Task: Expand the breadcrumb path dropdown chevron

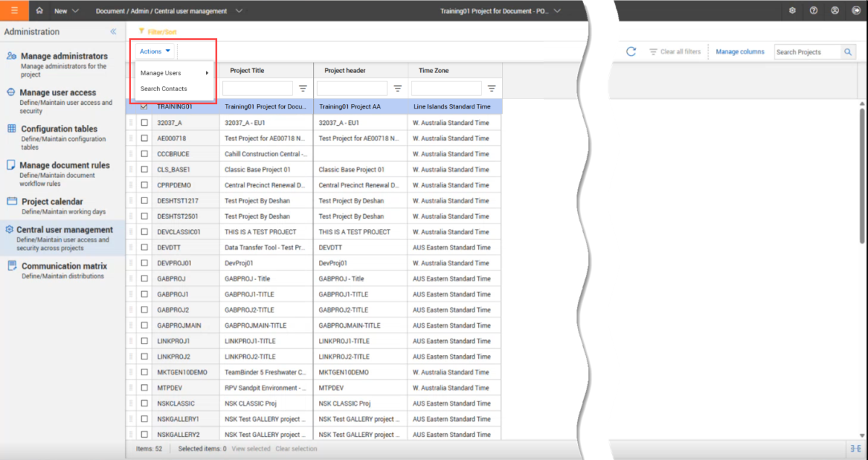Action: tap(239, 11)
